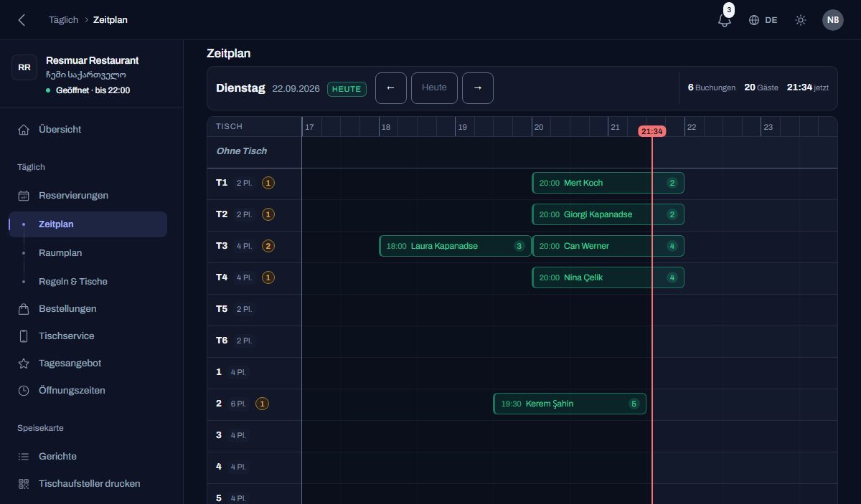
Task: Click the Täglich breadcrumb link
Action: [x=63, y=20]
